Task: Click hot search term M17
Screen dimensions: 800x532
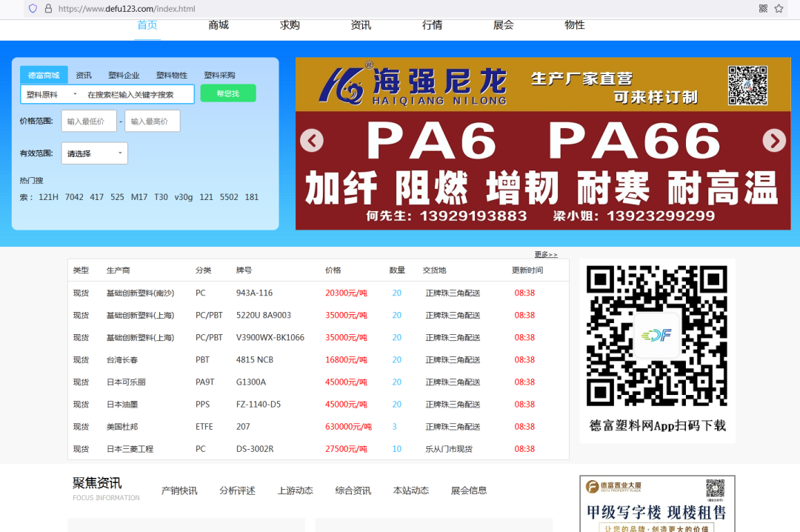Action: tap(139, 197)
